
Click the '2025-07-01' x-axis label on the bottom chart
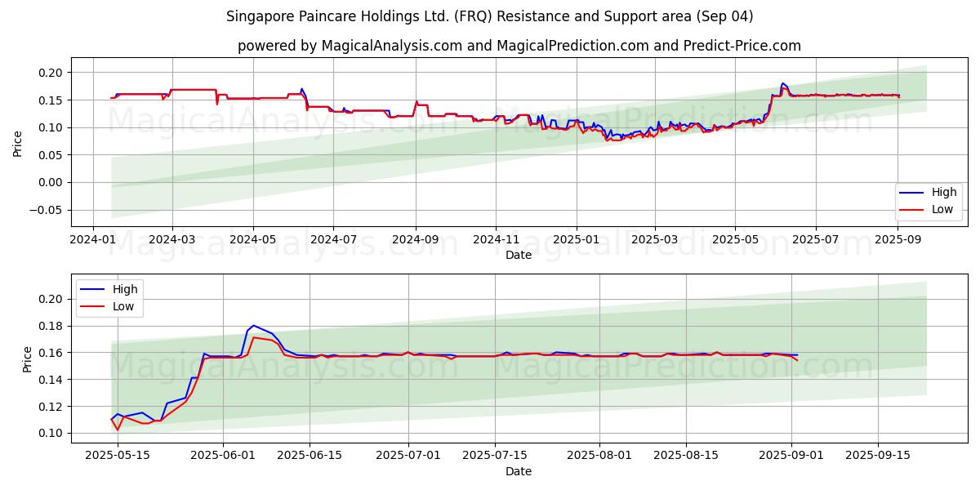(408, 457)
